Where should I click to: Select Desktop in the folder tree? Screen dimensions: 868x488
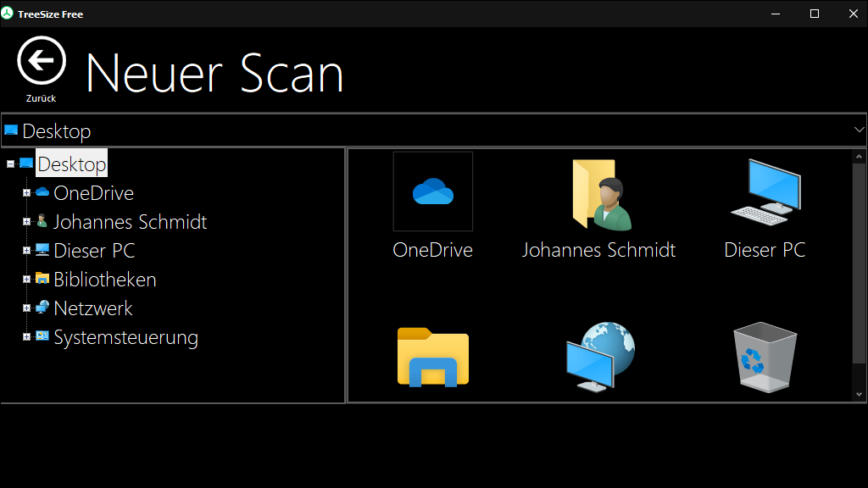tap(72, 164)
